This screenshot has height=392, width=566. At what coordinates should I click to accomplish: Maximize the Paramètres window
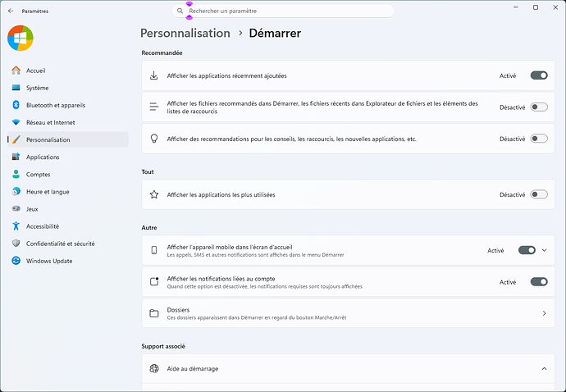536,7
